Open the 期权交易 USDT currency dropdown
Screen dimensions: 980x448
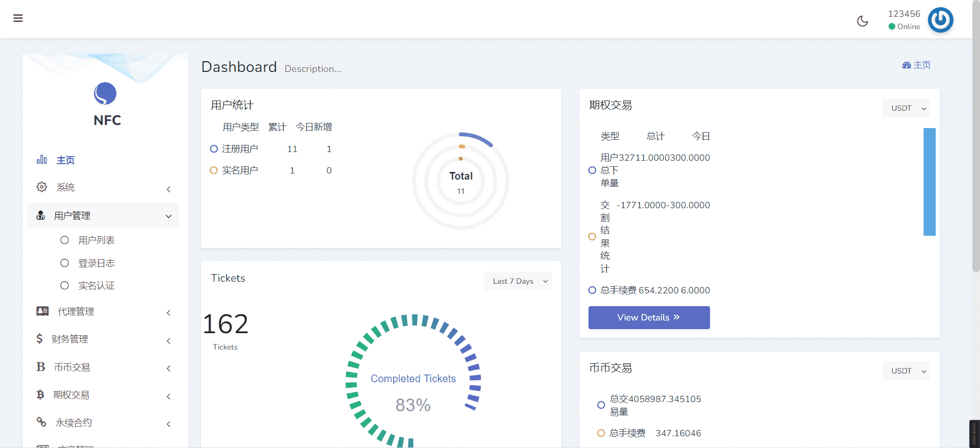[x=906, y=108]
